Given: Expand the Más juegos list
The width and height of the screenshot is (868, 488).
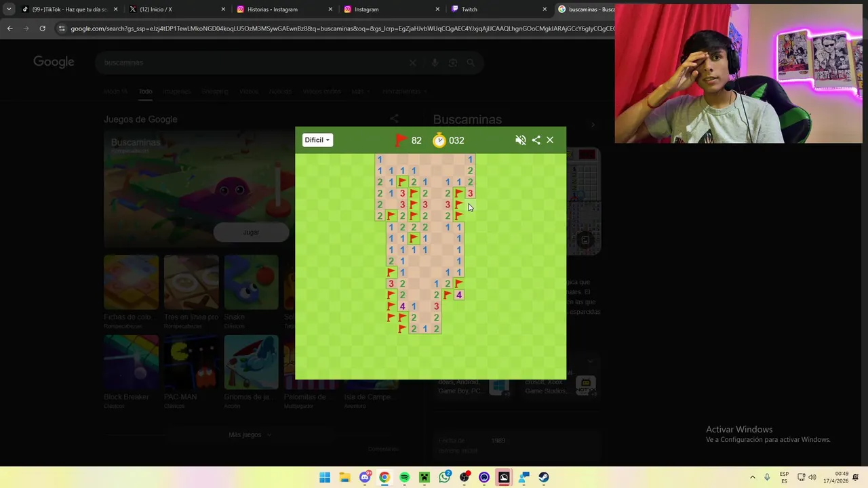Looking at the screenshot, I should (x=250, y=434).
